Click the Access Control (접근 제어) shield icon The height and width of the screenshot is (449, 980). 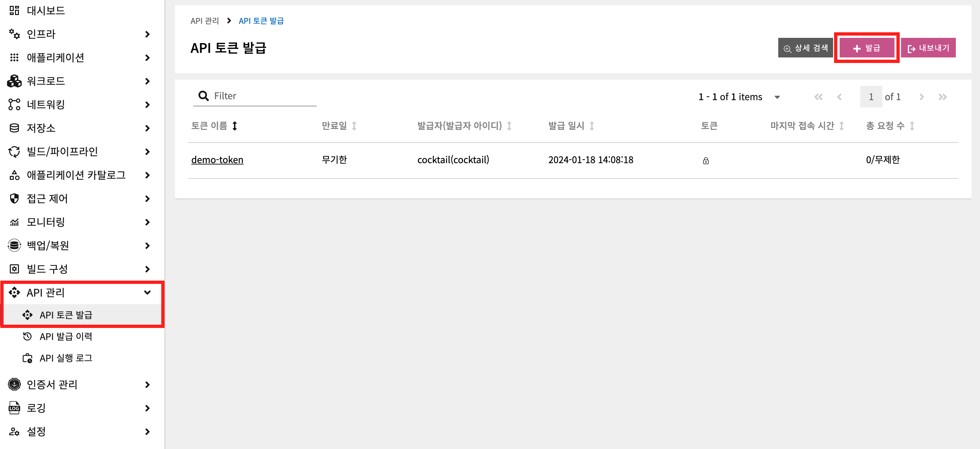(x=14, y=198)
